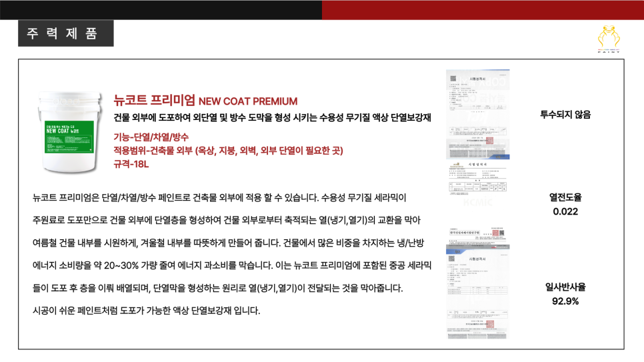The width and height of the screenshot is (644, 362).
Task: Click the 일사반사율 label
Action: tap(565, 287)
